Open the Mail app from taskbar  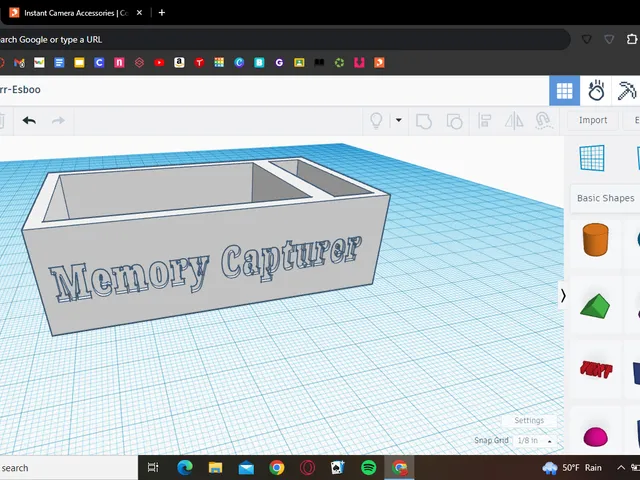246,468
